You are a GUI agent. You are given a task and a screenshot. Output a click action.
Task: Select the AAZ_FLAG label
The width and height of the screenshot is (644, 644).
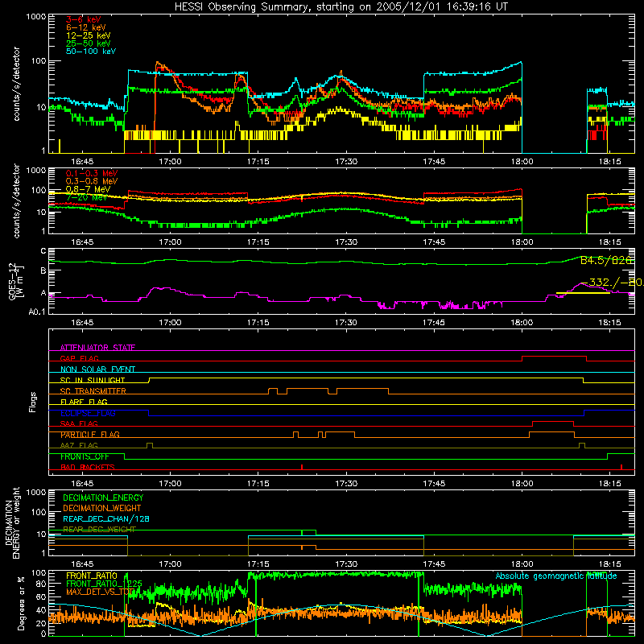[x=79, y=446]
